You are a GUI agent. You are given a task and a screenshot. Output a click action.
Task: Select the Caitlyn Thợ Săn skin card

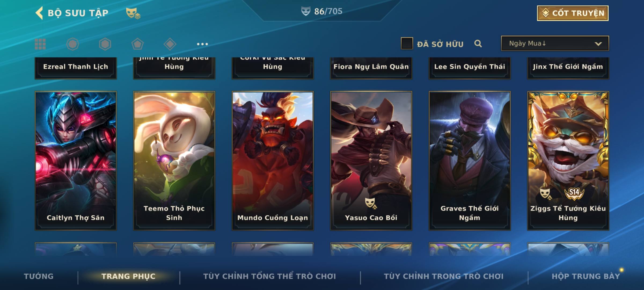(76, 161)
